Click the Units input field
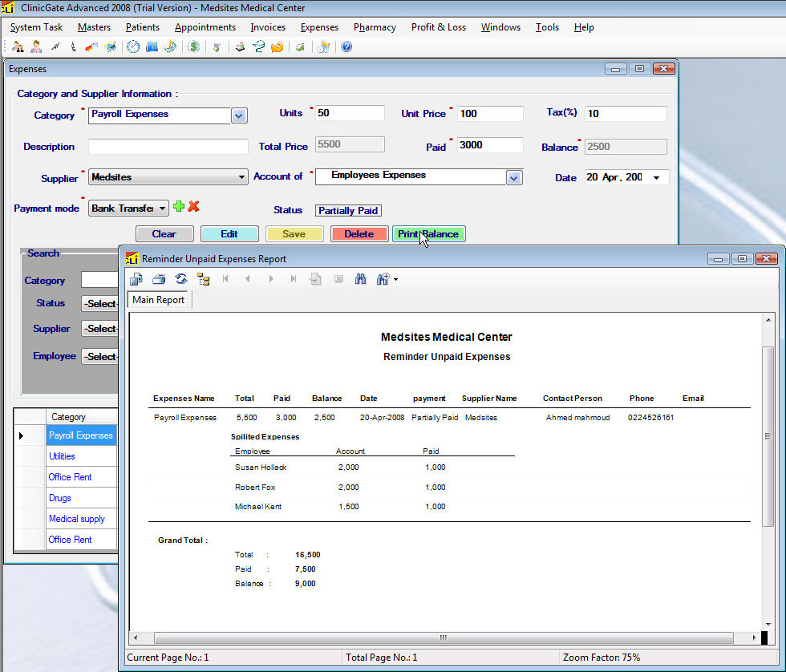This screenshot has height=672, width=786. coord(350,113)
